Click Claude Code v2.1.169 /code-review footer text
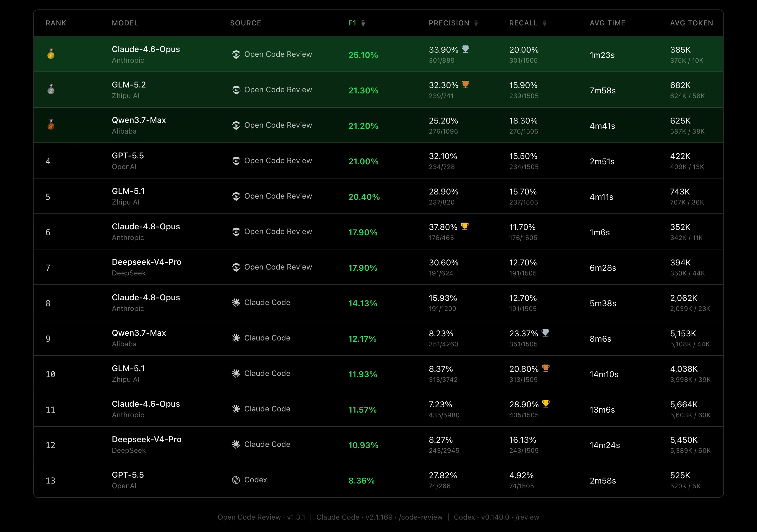Viewport: 757px width, 532px height. coord(379,517)
